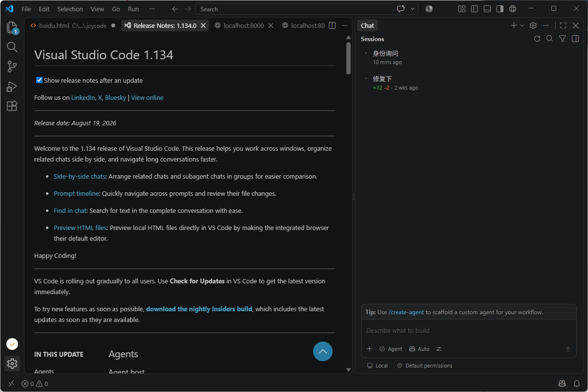
Task: Close the localhost:8000 tab
Action: pos(271,25)
